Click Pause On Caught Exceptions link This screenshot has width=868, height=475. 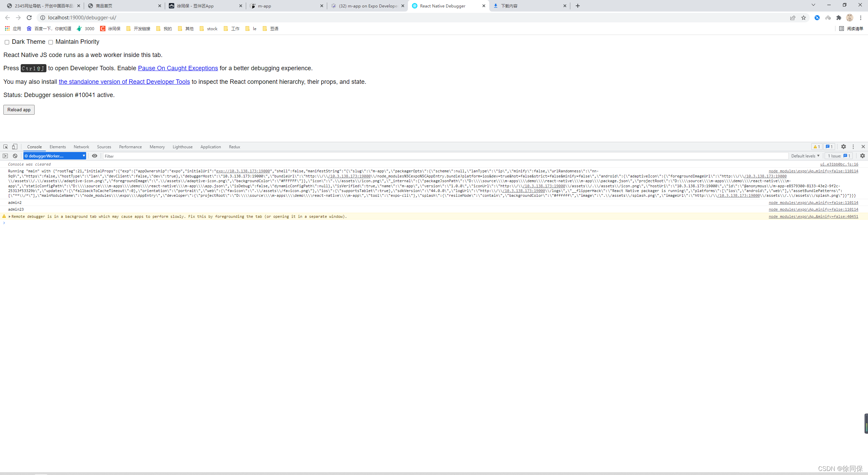[x=178, y=68]
